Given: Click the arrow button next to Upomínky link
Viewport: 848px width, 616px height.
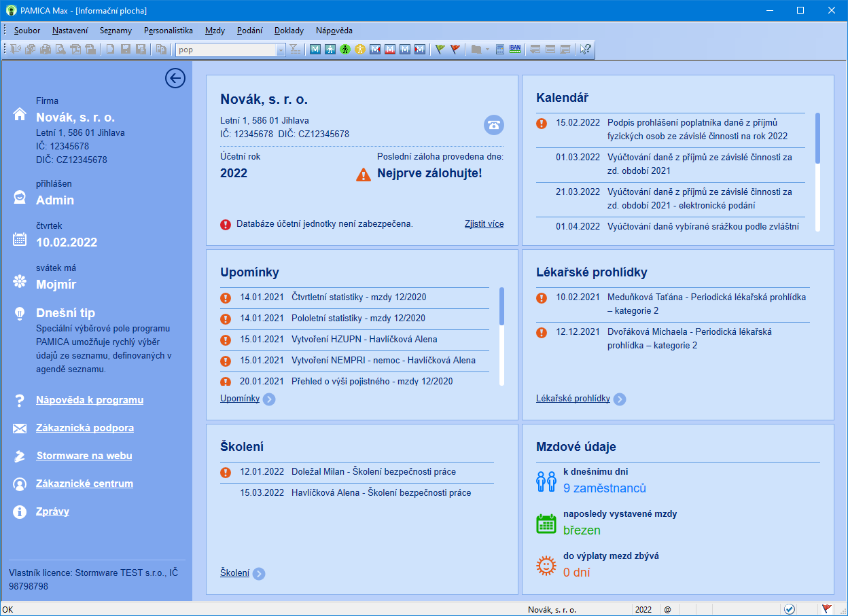Looking at the screenshot, I should pos(269,399).
